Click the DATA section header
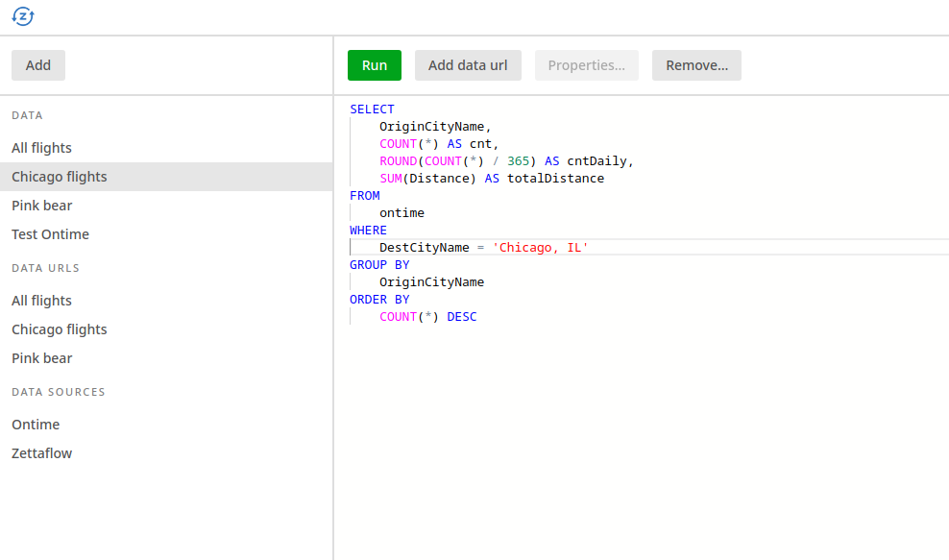 click(26, 115)
